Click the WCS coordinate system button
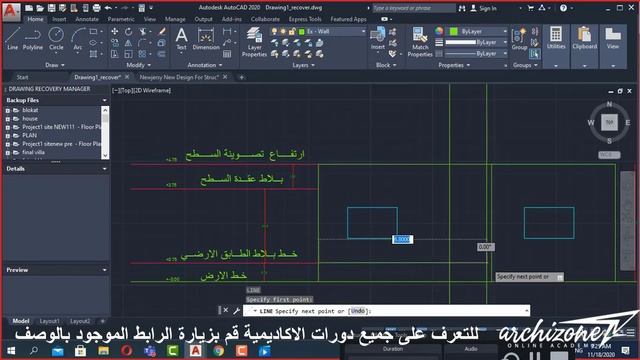The width and height of the screenshot is (640, 360). [609, 155]
